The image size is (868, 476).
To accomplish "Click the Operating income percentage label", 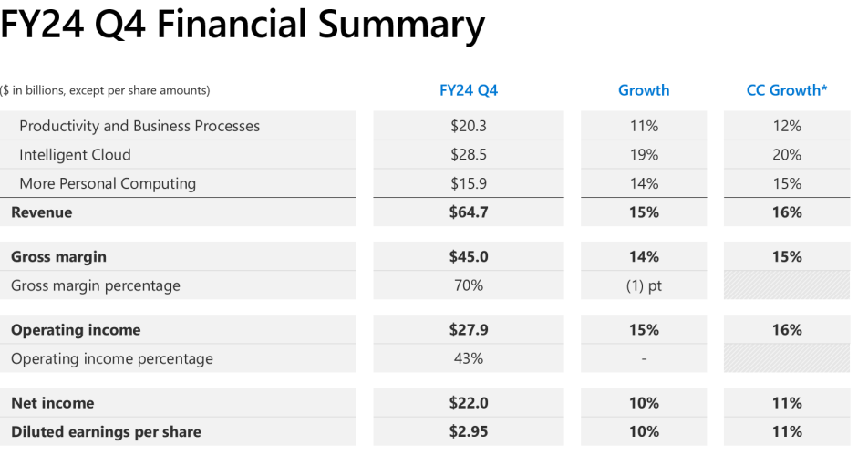I will click(x=112, y=358).
